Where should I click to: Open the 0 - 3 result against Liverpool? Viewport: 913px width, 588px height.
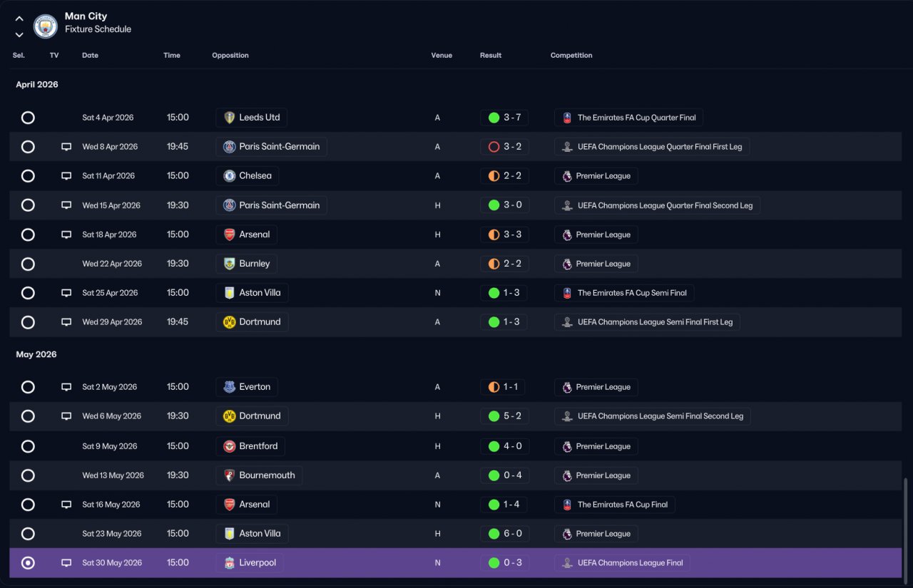[504, 563]
